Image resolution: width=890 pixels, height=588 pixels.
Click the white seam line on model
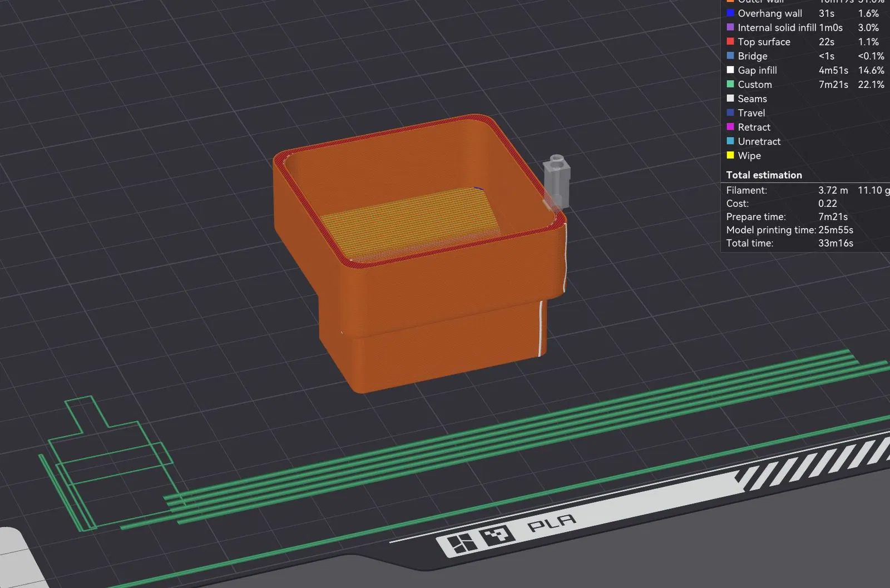click(x=540, y=328)
